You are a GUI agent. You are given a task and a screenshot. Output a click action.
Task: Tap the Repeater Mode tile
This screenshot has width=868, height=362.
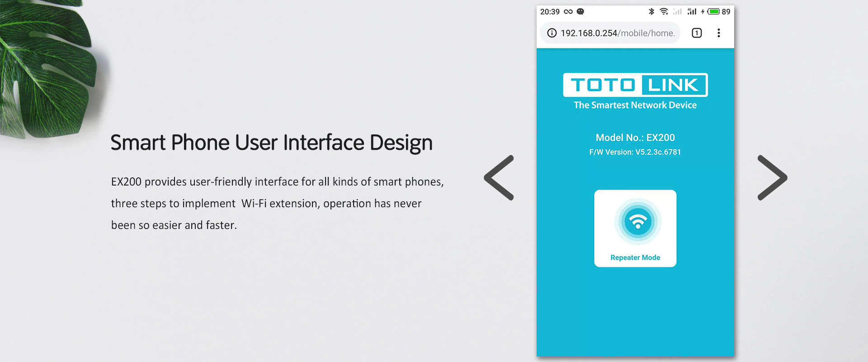[x=635, y=229]
